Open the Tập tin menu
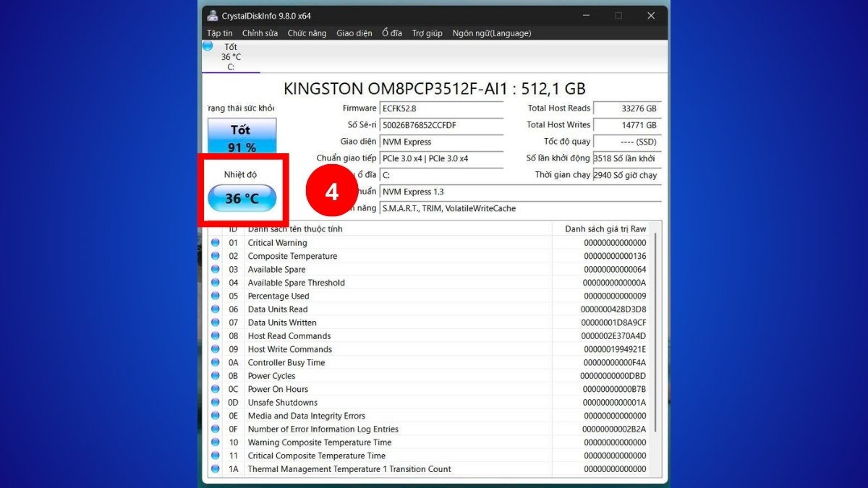 [x=220, y=33]
